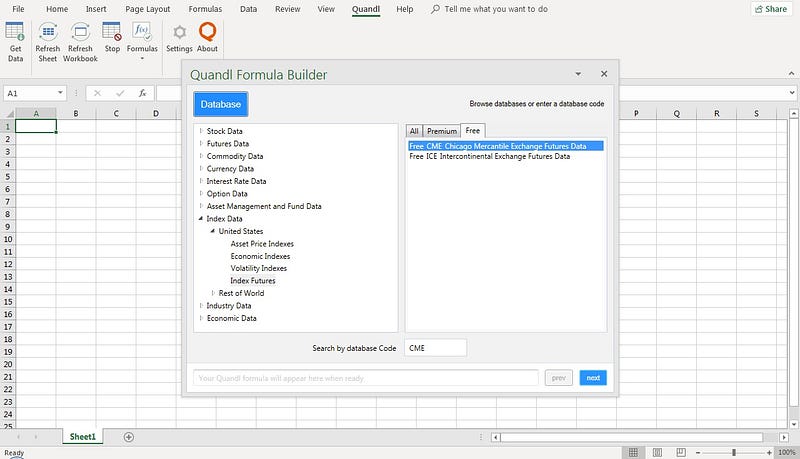Click the formula bar cancel X icon
The image size is (800, 459).
click(97, 93)
